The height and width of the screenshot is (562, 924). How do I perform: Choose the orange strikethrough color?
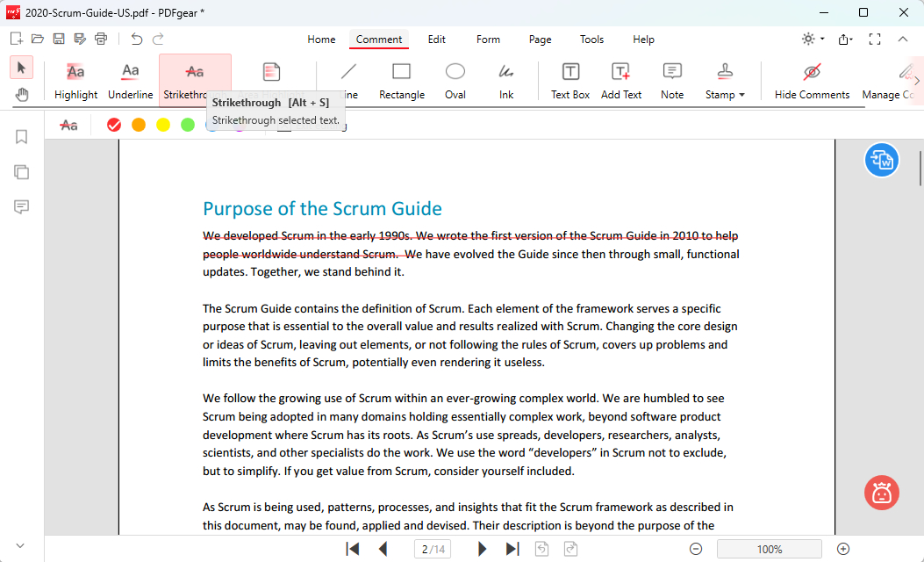[139, 126]
